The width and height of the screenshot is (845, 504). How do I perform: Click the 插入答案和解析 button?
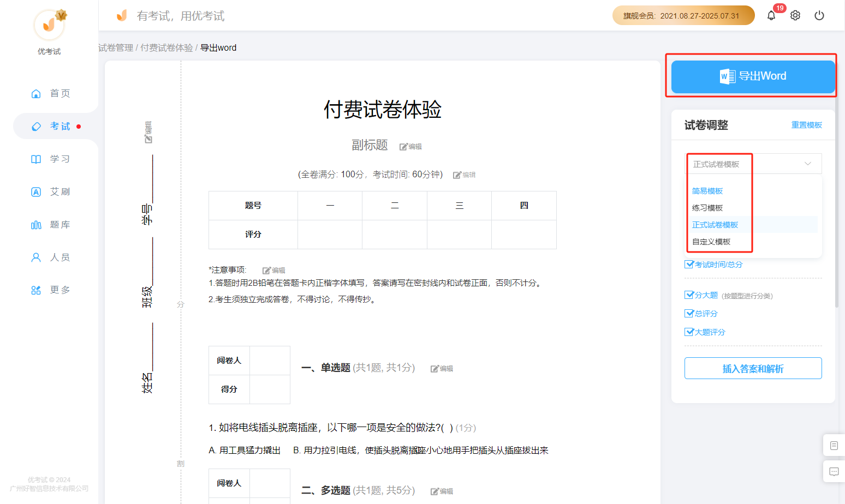click(x=753, y=369)
